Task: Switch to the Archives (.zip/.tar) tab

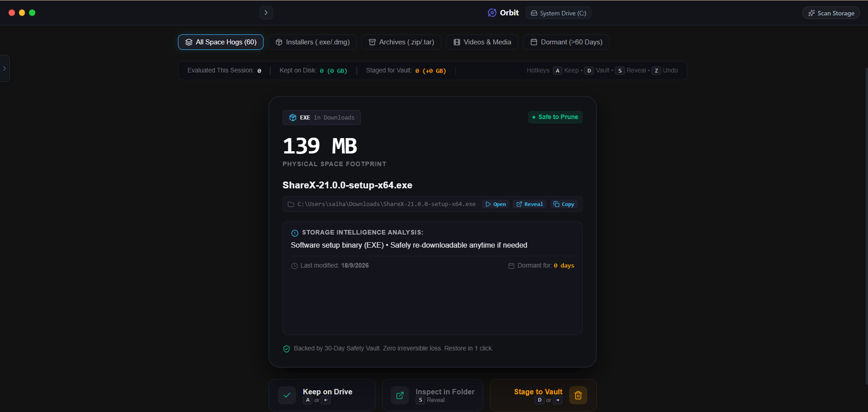Action: (401, 42)
